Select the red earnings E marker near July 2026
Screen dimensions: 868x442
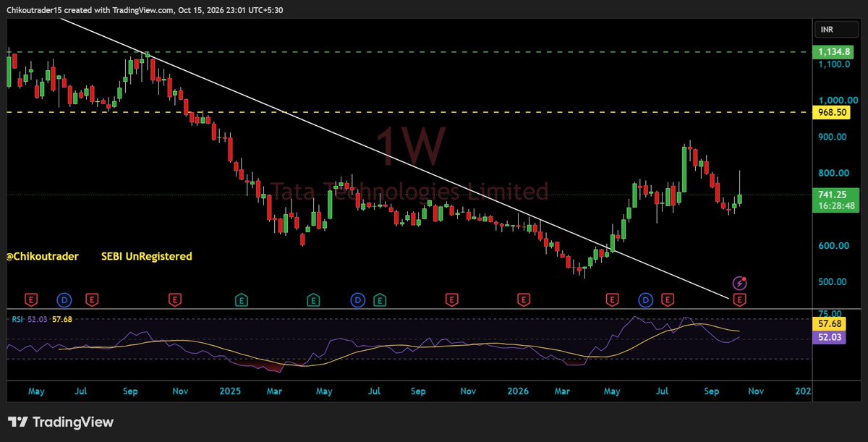pyautogui.click(x=668, y=298)
